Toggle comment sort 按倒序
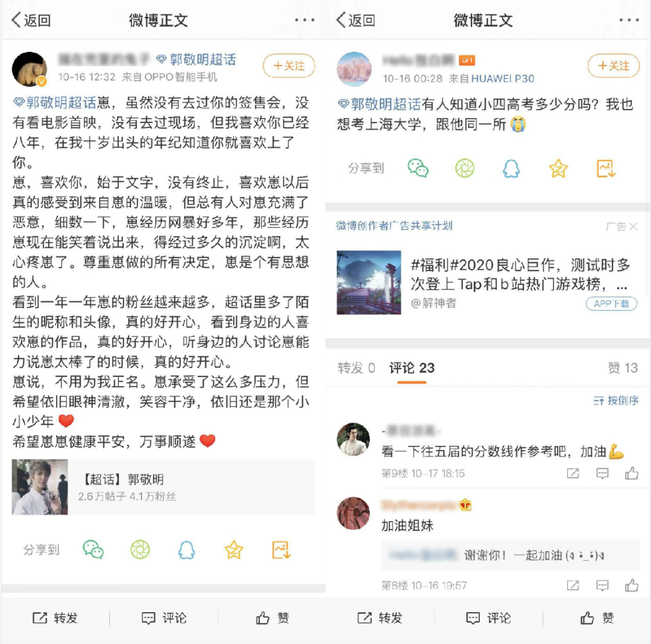This screenshot has height=644, width=651. (x=615, y=401)
